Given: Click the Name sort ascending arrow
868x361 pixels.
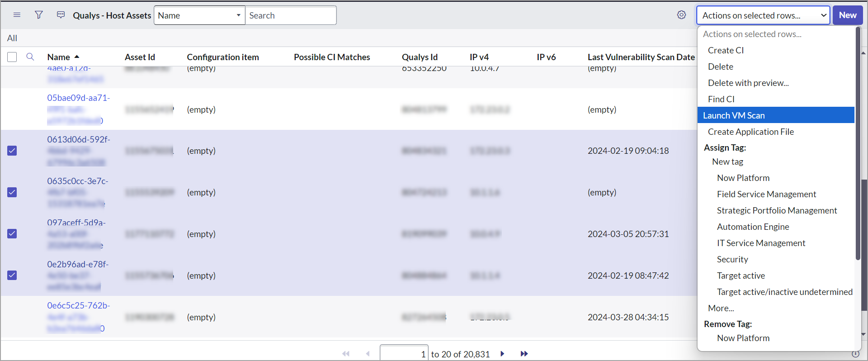Looking at the screenshot, I should point(77,57).
